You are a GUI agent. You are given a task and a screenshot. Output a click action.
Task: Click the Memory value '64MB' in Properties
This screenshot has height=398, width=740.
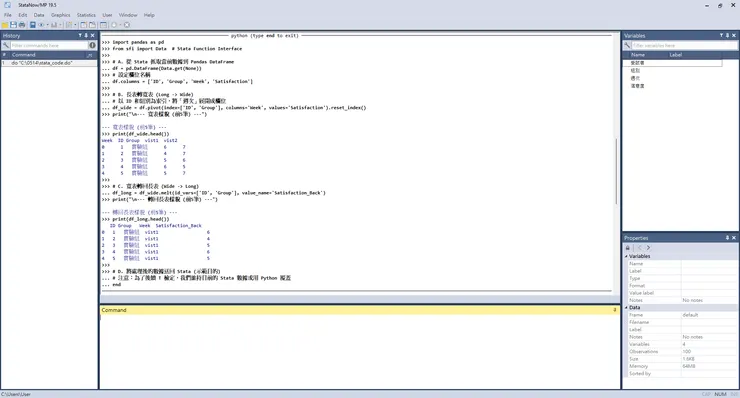pos(689,366)
